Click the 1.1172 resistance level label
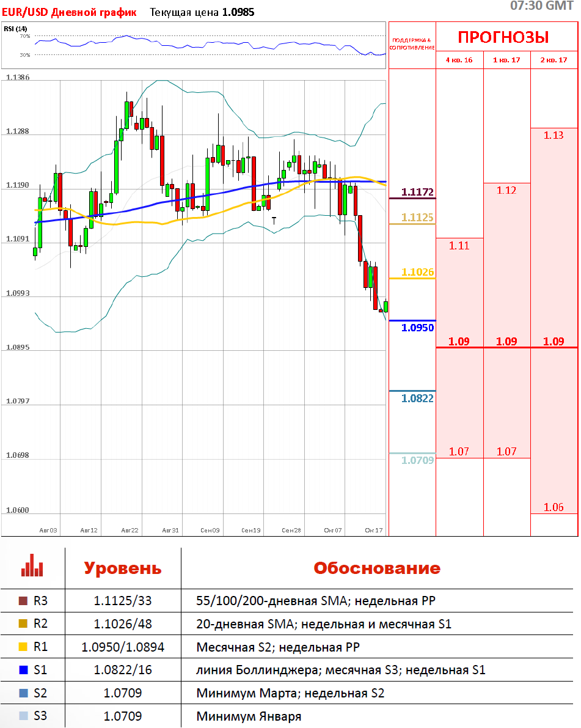The image size is (581, 728). [x=417, y=192]
